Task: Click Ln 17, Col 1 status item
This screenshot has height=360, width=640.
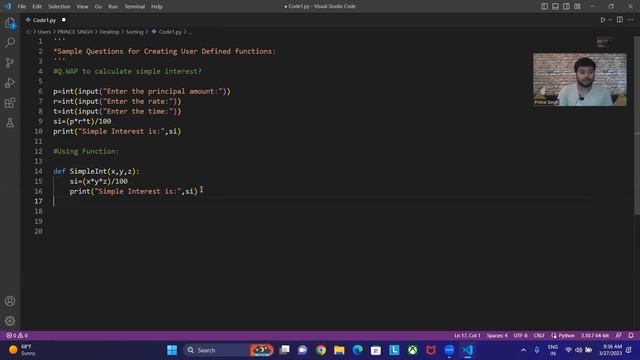Action: [x=467, y=336]
